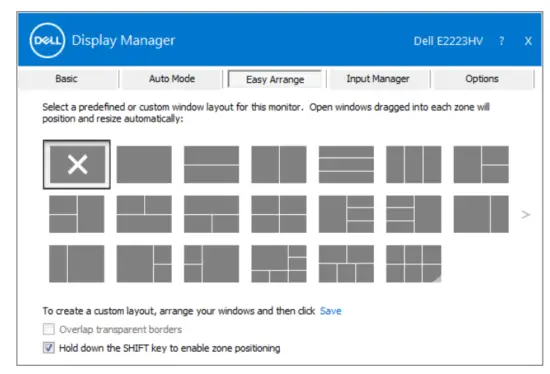This screenshot has height=374, width=550.
Task: Show next page of layouts with arrow
Action: coord(525,214)
